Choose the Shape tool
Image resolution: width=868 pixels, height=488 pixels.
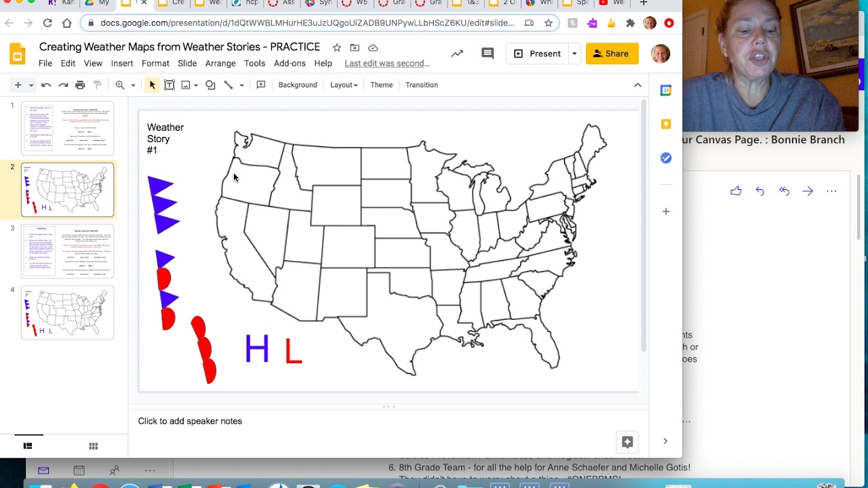210,85
